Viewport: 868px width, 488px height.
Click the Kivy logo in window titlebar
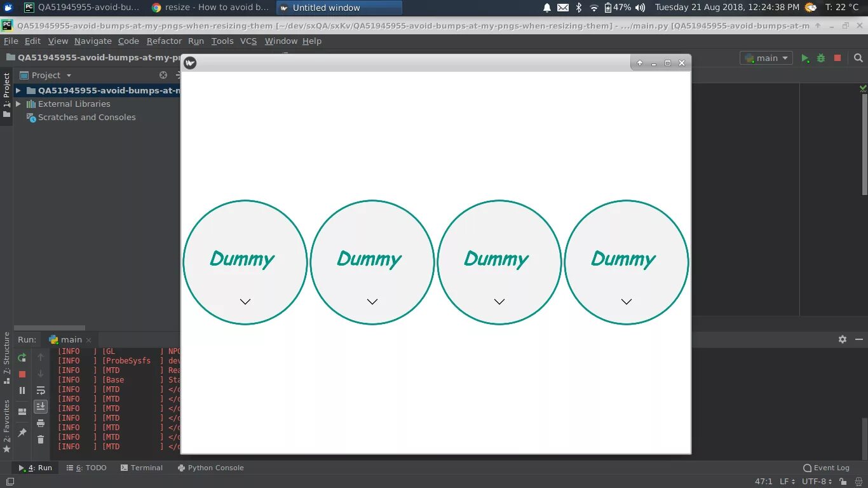tap(190, 62)
